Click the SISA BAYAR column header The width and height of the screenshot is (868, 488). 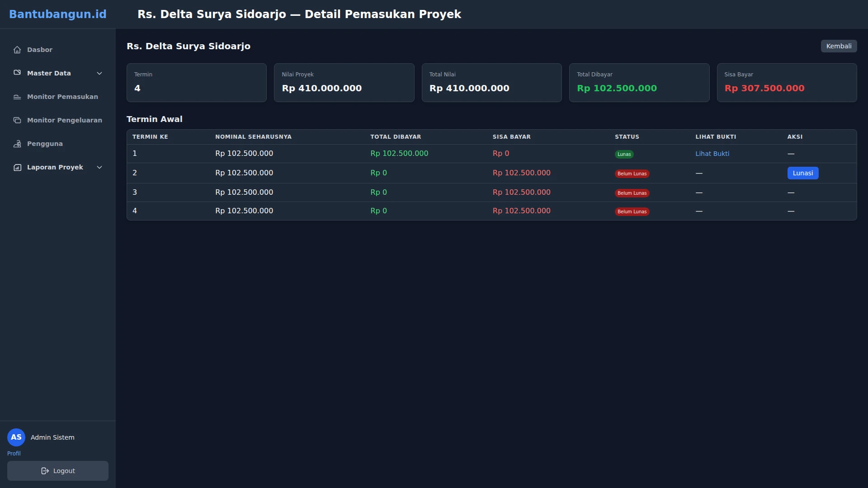coord(511,136)
